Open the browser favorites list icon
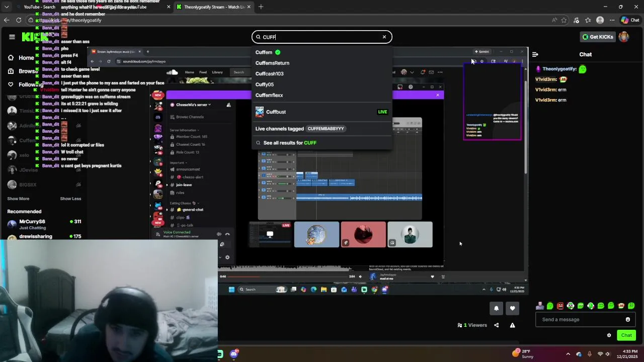Screen dimensions: 644x362 coord(588,20)
